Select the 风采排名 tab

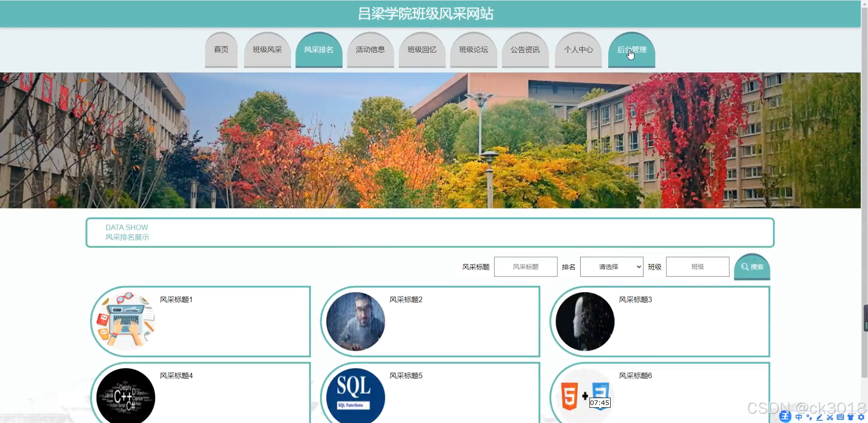319,50
